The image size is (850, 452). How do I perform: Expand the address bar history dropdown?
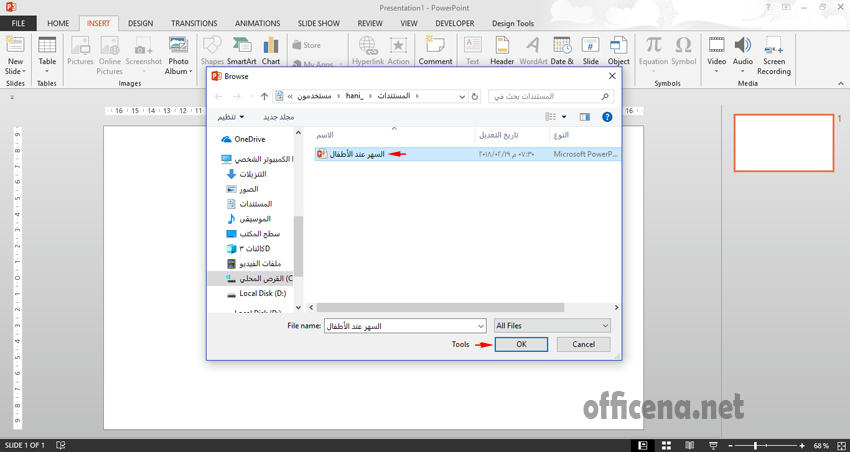462,96
